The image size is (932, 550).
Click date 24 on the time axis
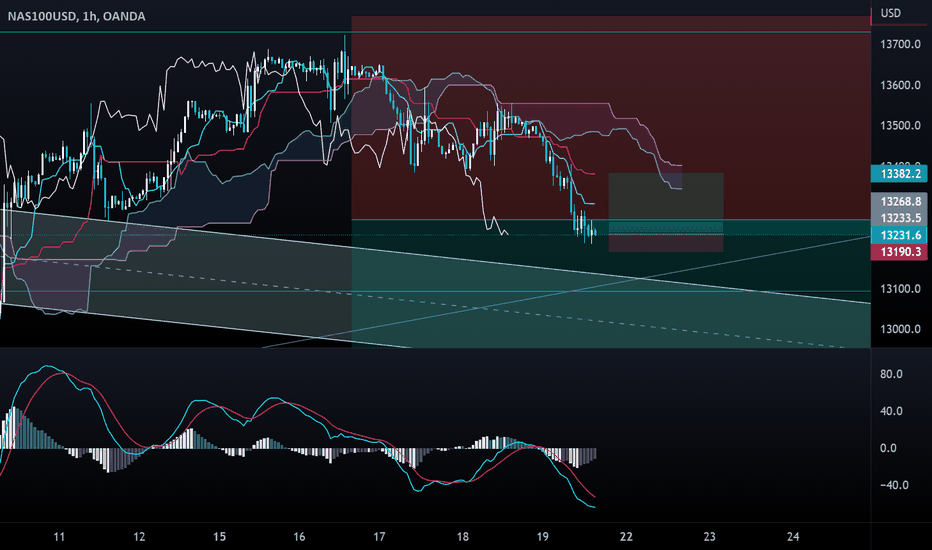tap(793, 537)
